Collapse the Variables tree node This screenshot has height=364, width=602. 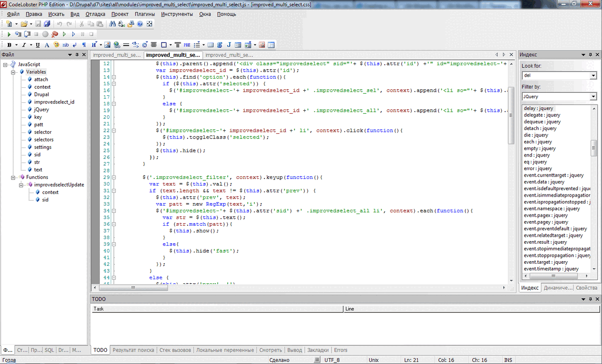click(x=13, y=72)
